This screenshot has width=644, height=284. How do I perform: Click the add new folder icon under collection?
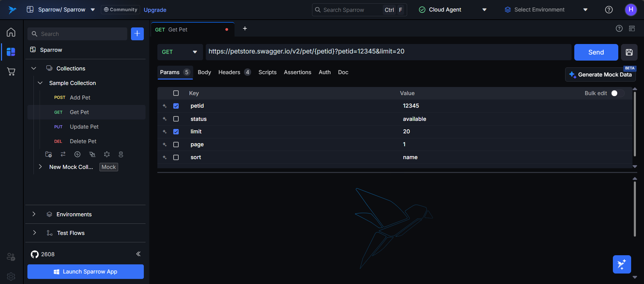(x=48, y=154)
